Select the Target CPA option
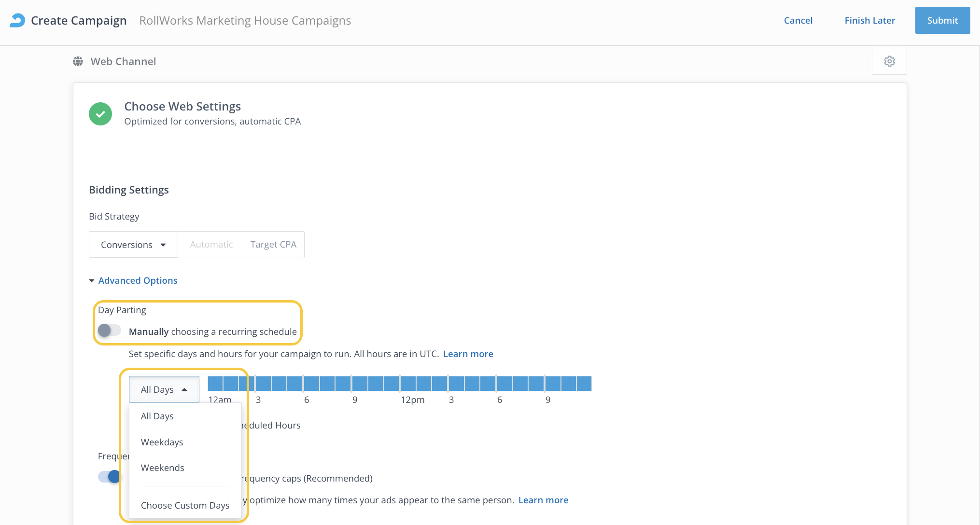 [273, 245]
